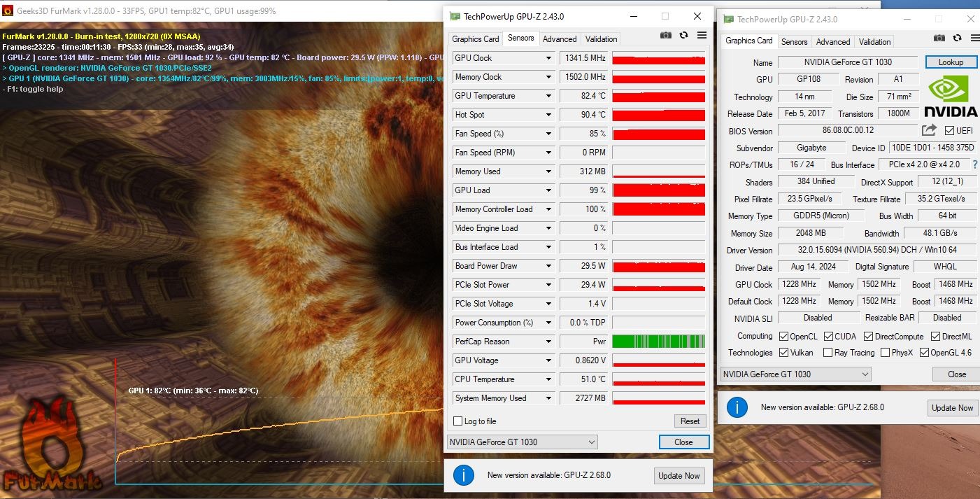Toggle the CUDA checkbox
Image resolution: width=980 pixels, height=499 pixels.
pyautogui.click(x=828, y=337)
